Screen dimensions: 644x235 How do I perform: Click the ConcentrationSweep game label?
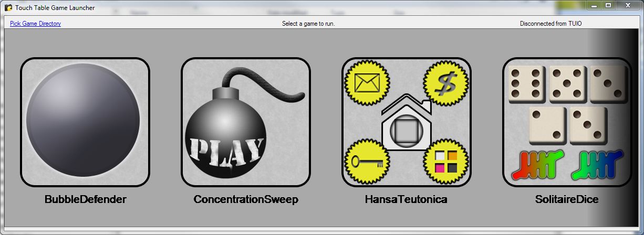click(246, 200)
